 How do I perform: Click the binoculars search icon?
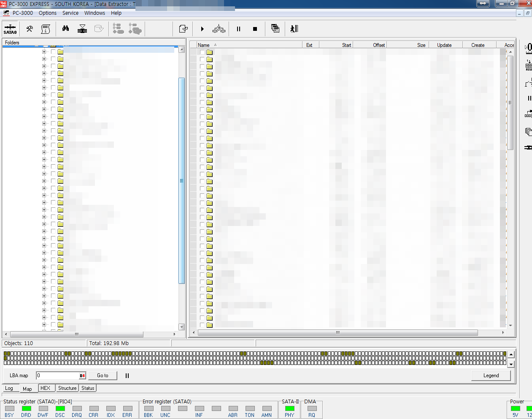click(66, 29)
